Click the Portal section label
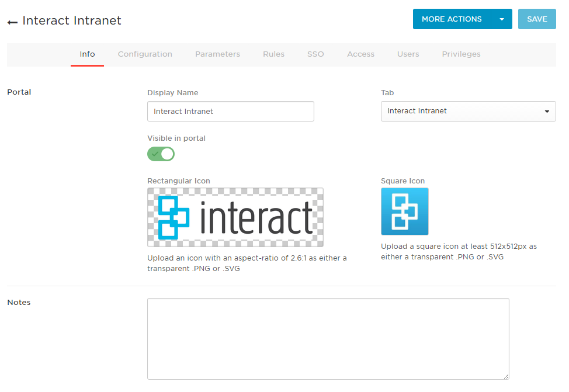This screenshot has height=392, width=569. click(x=19, y=92)
